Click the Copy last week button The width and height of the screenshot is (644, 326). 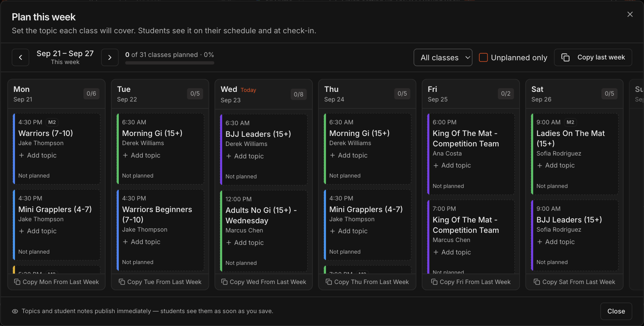[x=593, y=57]
